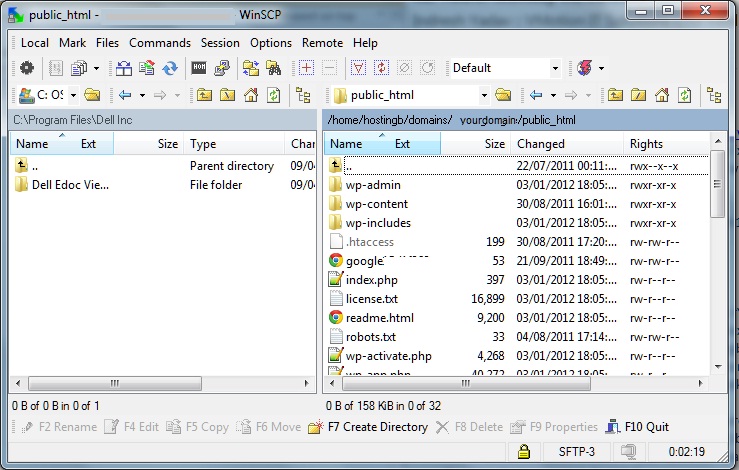Show local directory tree icon

pyautogui.click(x=303, y=95)
